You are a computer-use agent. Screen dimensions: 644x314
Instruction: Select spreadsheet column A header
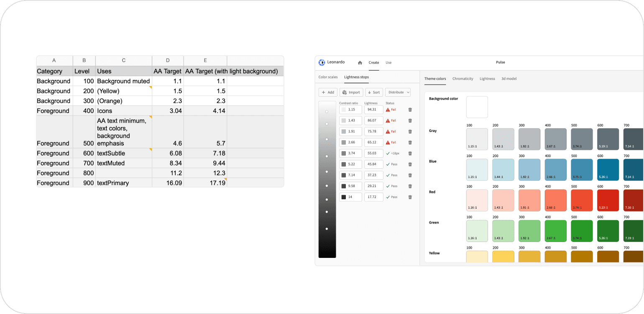[54, 61]
